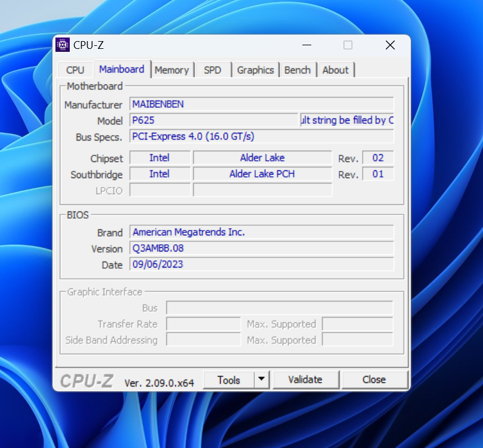Click the disabled maximize button

click(348, 45)
